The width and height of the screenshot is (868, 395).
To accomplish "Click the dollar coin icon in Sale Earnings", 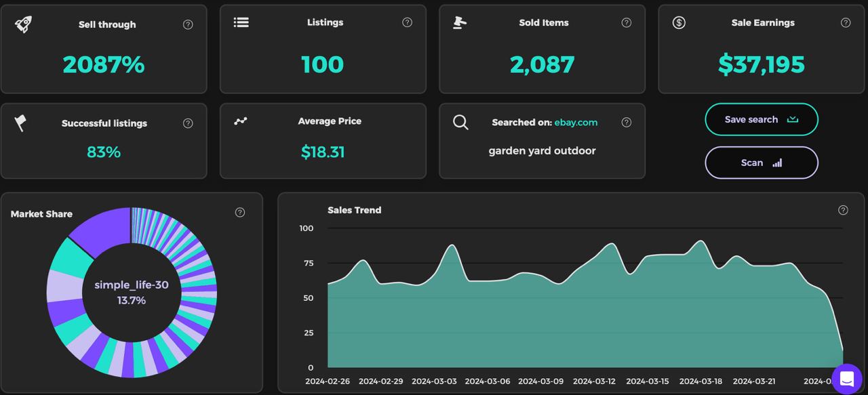I will coord(679,22).
